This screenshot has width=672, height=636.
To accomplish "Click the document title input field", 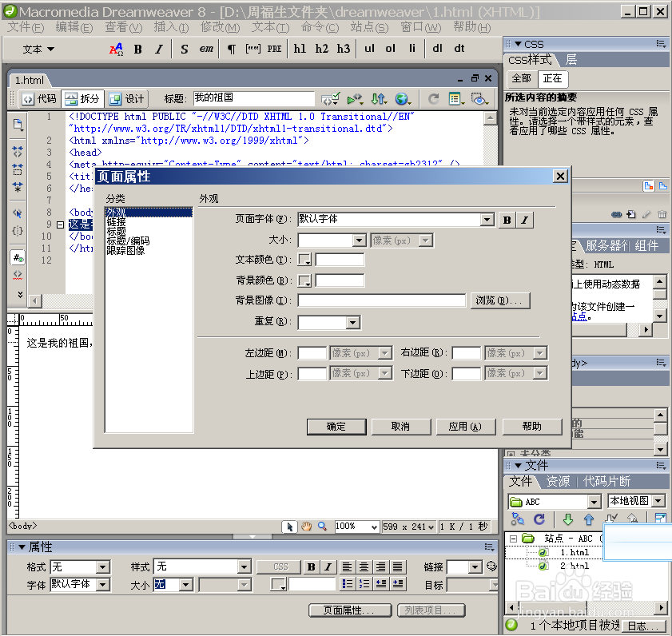I will [253, 98].
